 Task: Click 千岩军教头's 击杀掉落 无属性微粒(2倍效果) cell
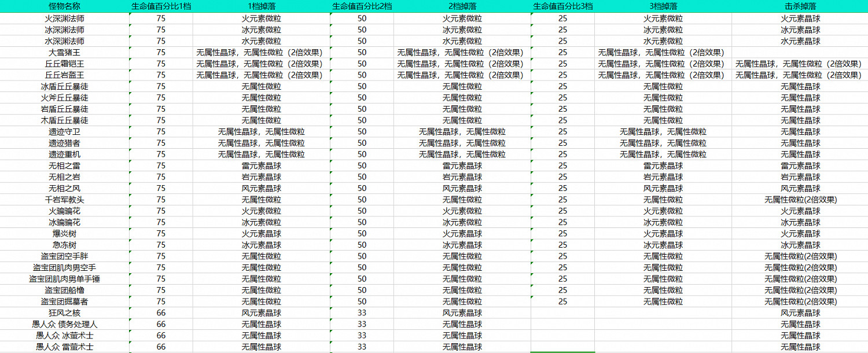tap(800, 200)
